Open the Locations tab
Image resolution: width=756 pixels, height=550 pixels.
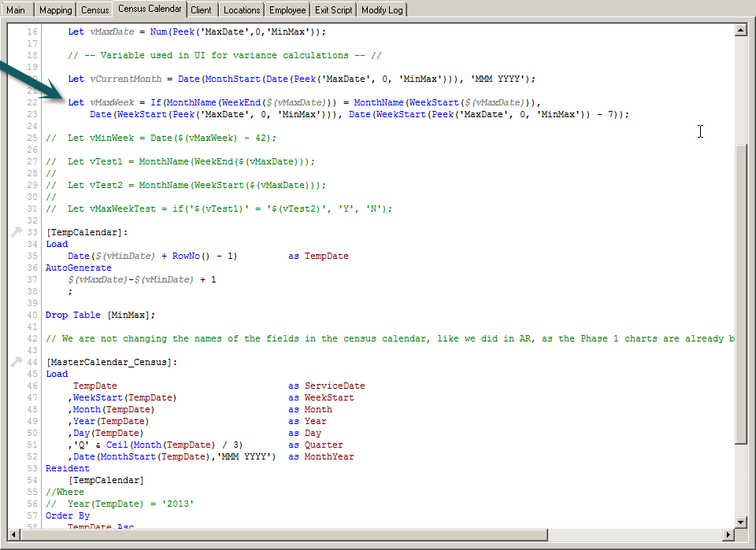tap(241, 9)
